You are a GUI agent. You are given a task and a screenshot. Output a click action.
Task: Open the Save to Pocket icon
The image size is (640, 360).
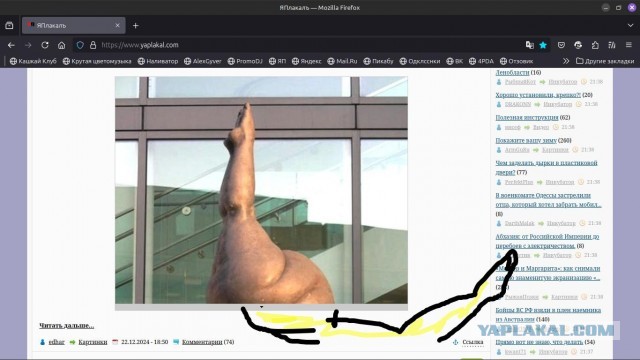click(561, 45)
